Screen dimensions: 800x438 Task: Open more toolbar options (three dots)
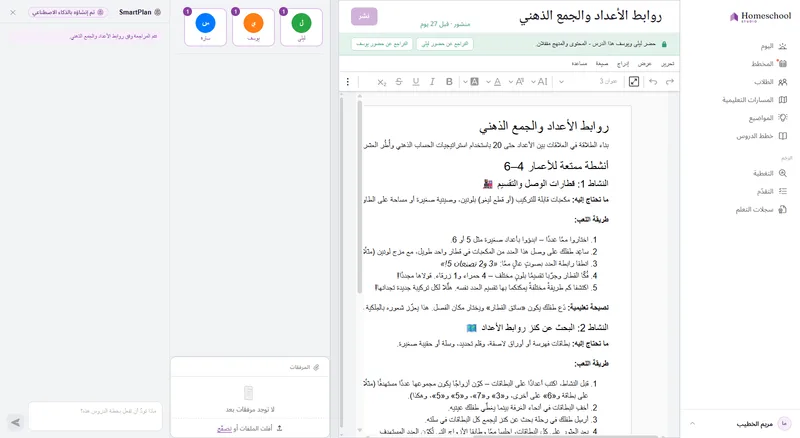[348, 82]
